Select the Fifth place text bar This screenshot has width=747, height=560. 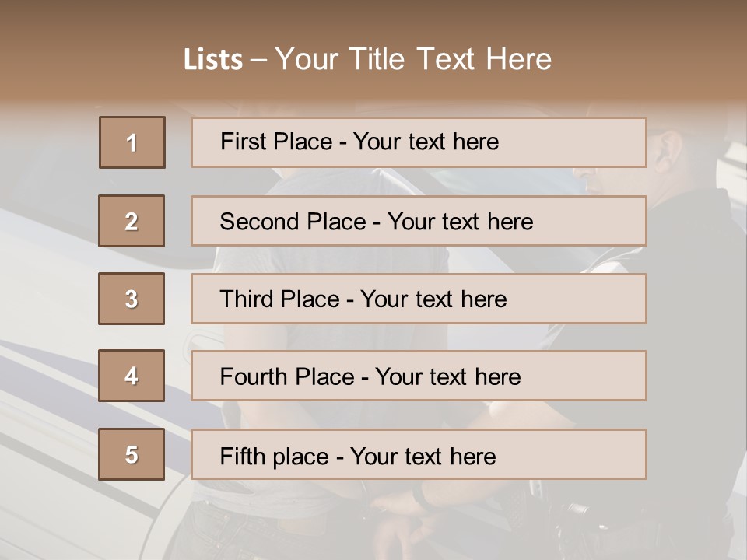tap(419, 454)
